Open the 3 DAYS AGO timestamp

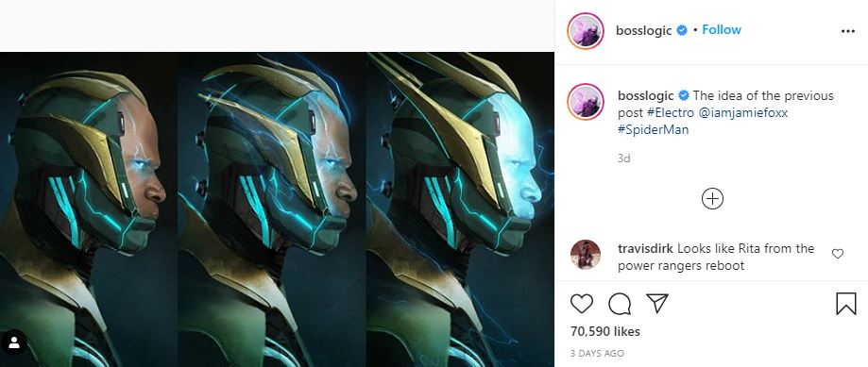[597, 353]
